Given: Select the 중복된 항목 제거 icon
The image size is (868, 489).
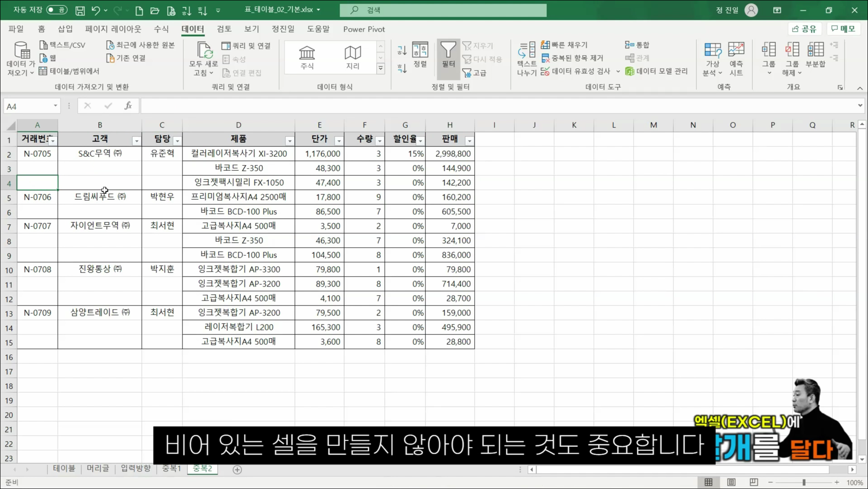Looking at the screenshot, I should click(x=546, y=58).
